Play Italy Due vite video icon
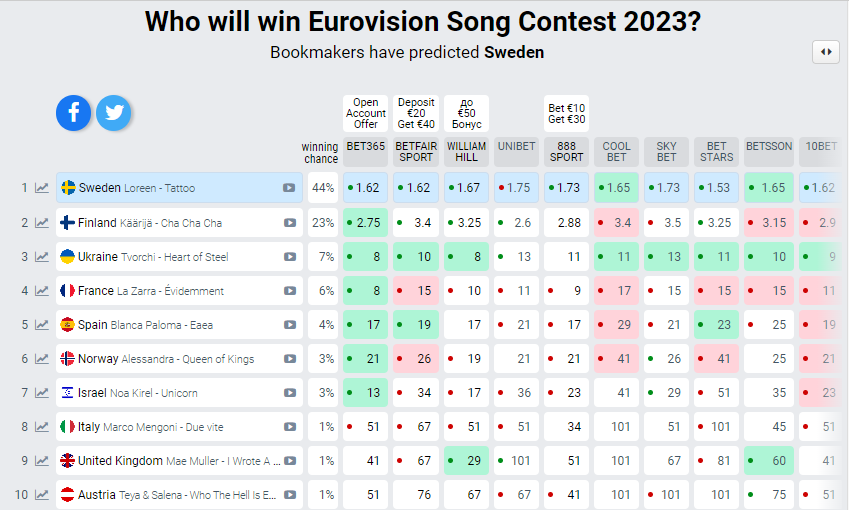Screen dimensions: 849x510 (290, 427)
